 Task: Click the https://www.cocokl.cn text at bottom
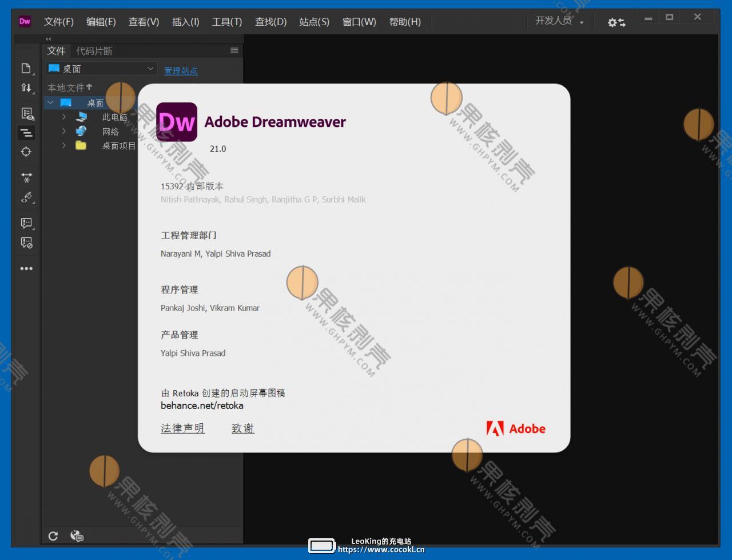click(x=381, y=550)
